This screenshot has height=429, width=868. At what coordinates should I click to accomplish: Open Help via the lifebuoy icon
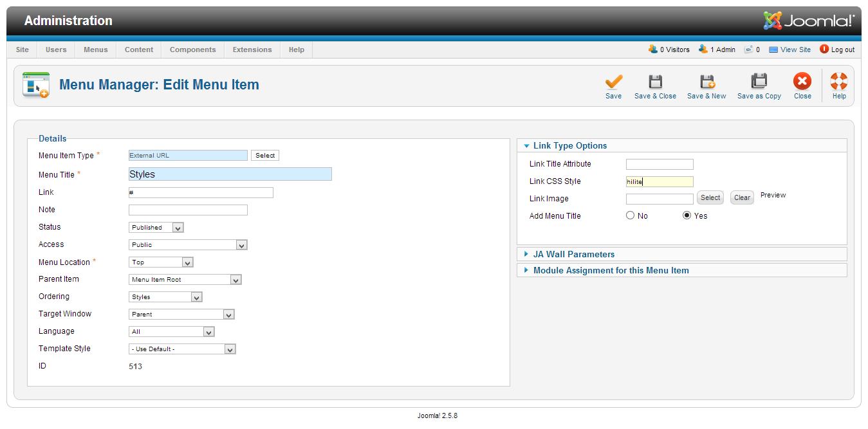839,82
